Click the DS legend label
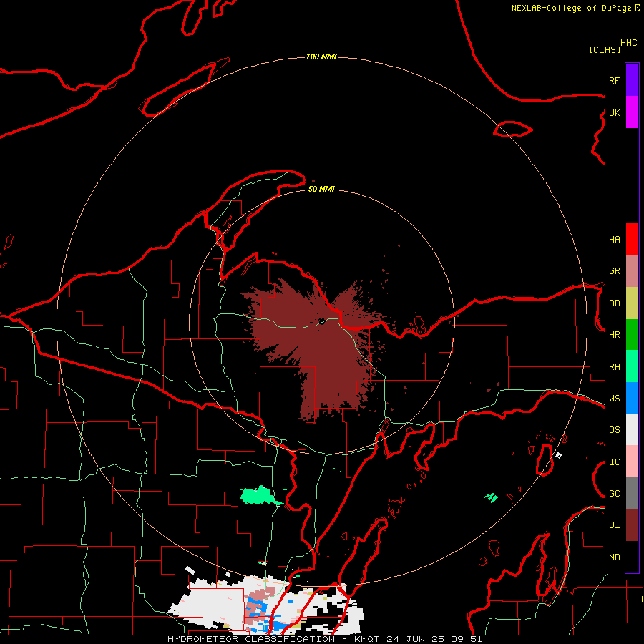644x644 pixels. tap(615, 430)
